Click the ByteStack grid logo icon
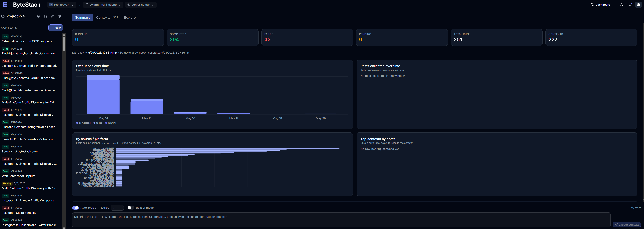Screen dimensions: 644x229 pyautogui.click(x=5, y=5)
